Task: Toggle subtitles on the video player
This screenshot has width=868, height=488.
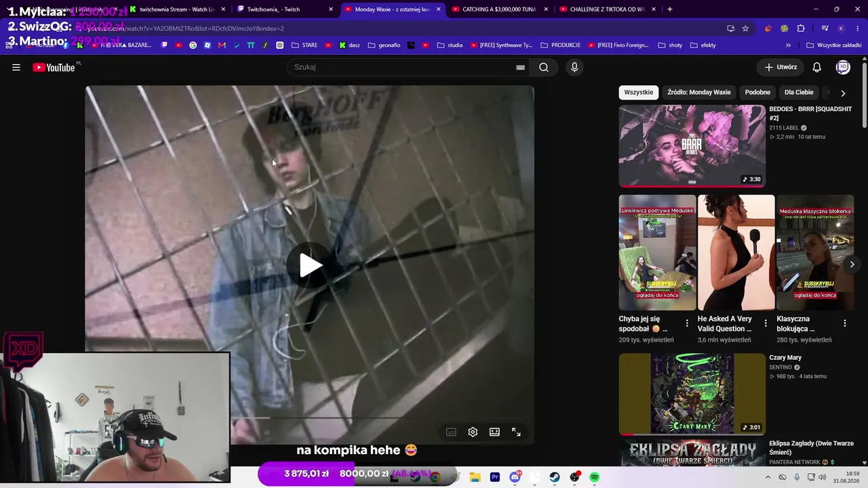Action: tap(451, 432)
